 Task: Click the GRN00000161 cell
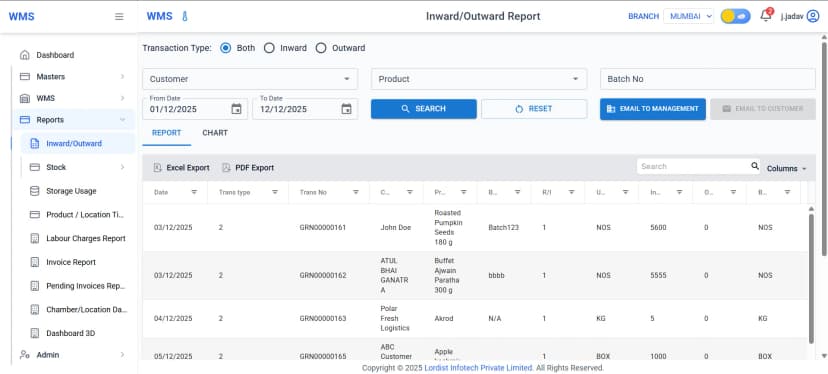pyautogui.click(x=323, y=228)
